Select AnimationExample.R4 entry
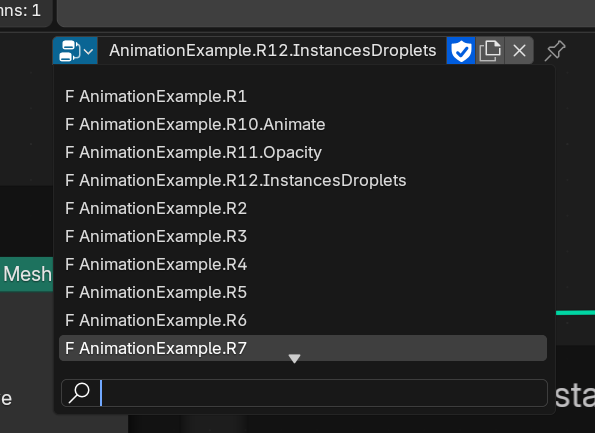 [303, 265]
